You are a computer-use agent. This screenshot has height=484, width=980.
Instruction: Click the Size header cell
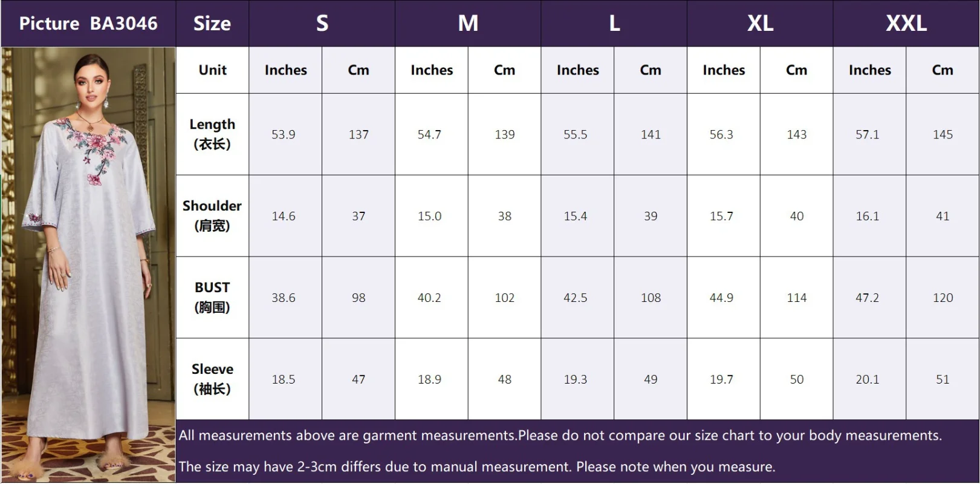[212, 24]
